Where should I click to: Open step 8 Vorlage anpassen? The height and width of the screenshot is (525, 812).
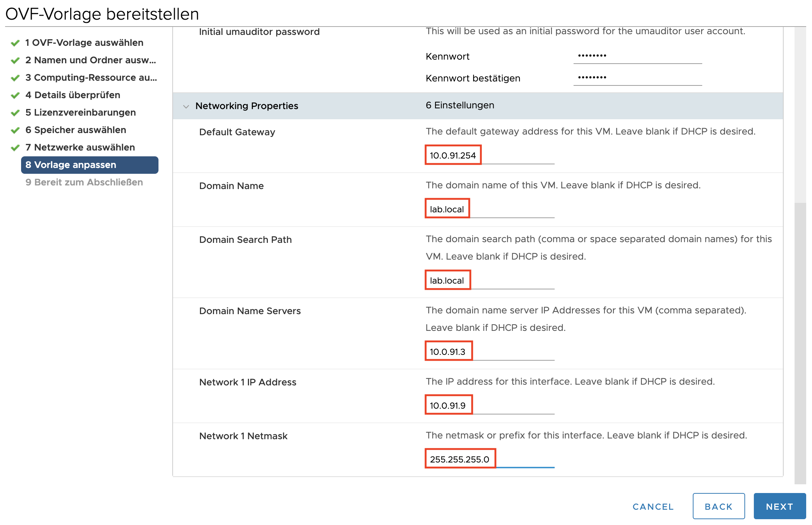(x=90, y=165)
